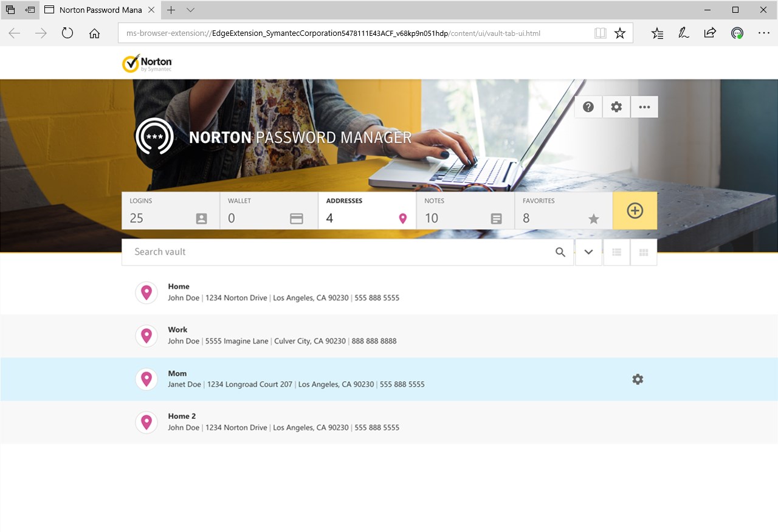Image resolution: width=778 pixels, height=532 pixels.
Task: Open a new tab with plus button
Action: [x=171, y=10]
